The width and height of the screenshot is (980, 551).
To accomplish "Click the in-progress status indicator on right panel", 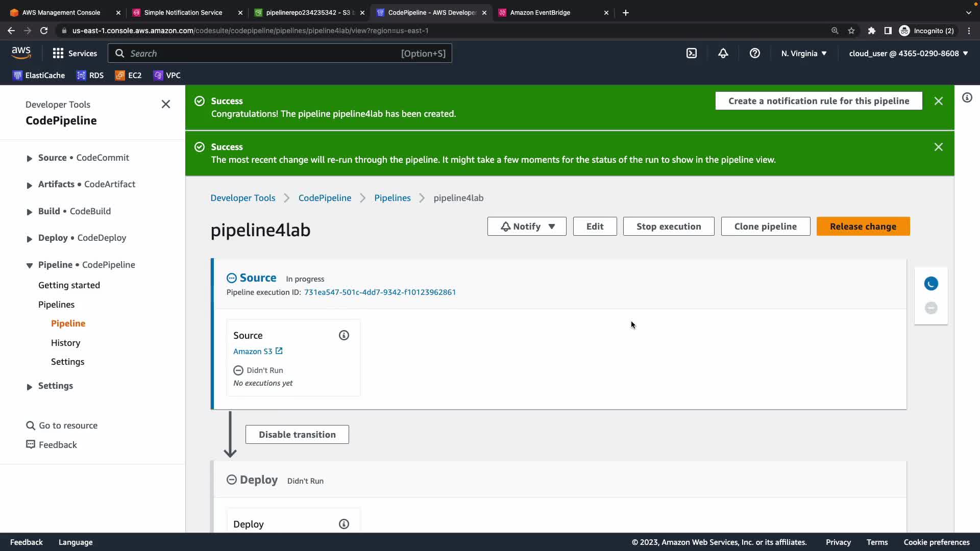I will click(x=931, y=284).
